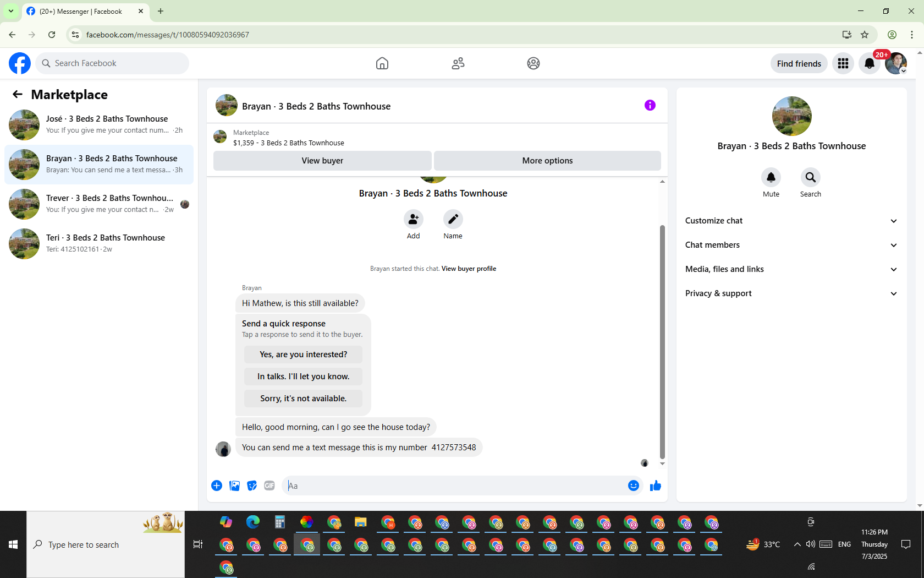Open the $1,359 Marketplace listing link
Viewport: 924px width, 578px height.
[289, 143]
